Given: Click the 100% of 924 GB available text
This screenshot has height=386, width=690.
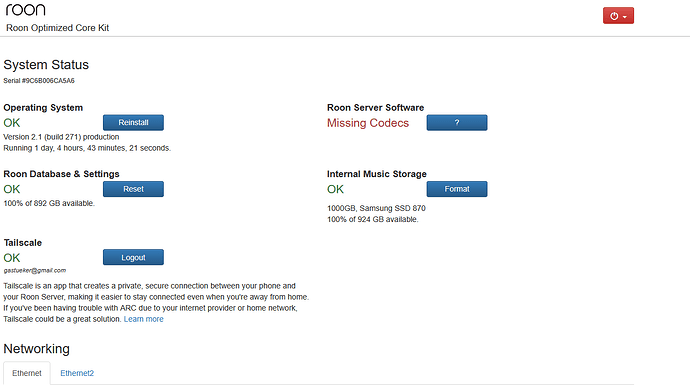Looking at the screenshot, I should tap(373, 219).
